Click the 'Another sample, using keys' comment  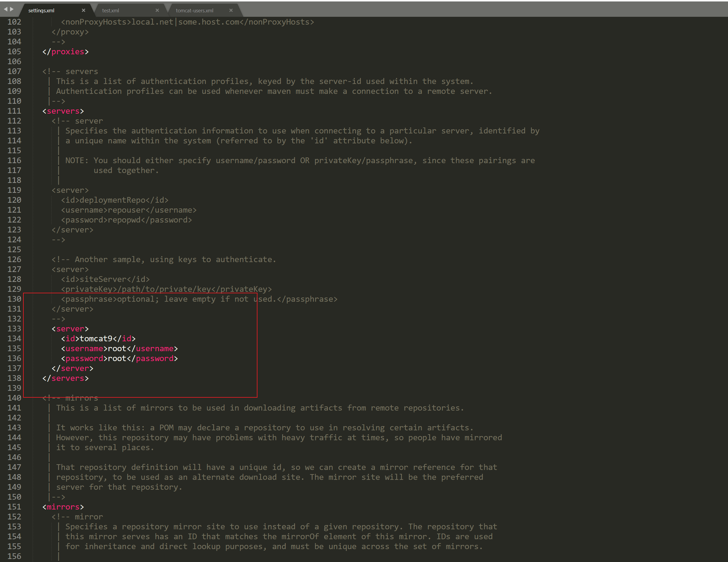pos(164,259)
